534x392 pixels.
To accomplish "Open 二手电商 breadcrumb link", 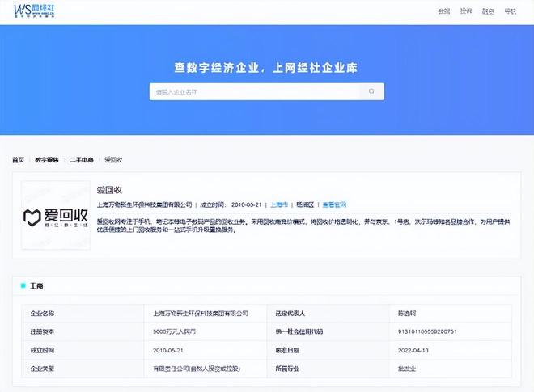I will click(82, 159).
